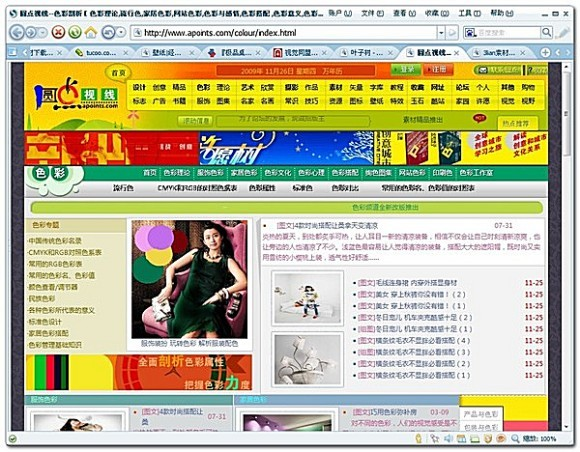Screen dimensions: 580x452
Task: Refresh the page using green reload icon
Action: [x=75, y=33]
